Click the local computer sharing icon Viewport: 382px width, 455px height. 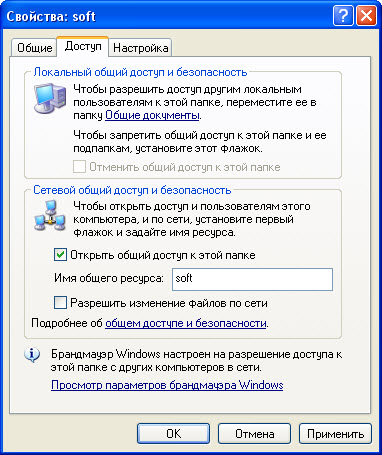click(50, 98)
